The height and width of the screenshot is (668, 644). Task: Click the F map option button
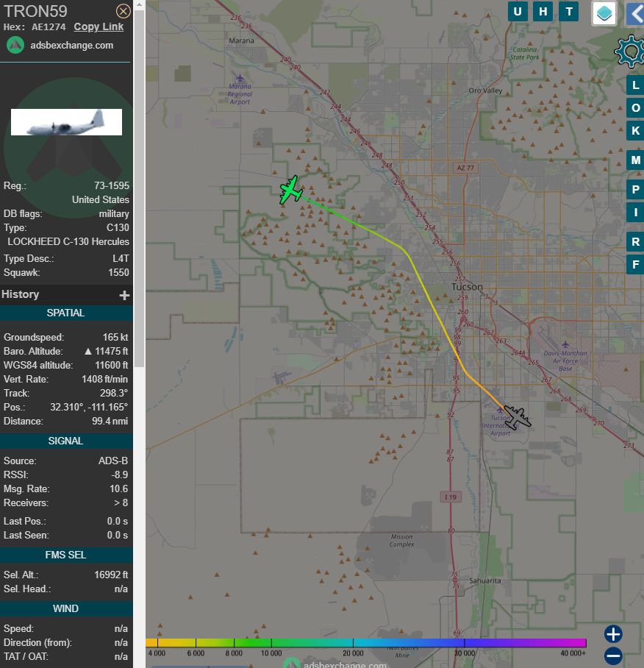tap(635, 265)
